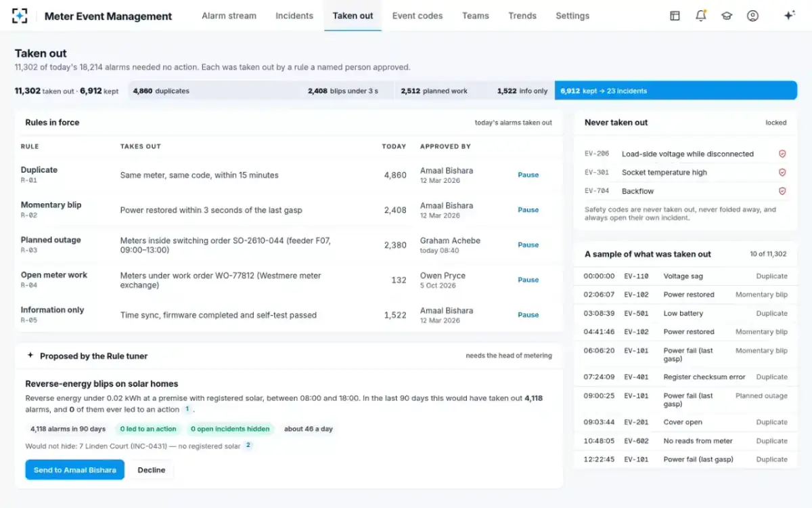Click the Meter Event Management app logo
Viewport: 812px width, 508px height.
click(x=20, y=16)
